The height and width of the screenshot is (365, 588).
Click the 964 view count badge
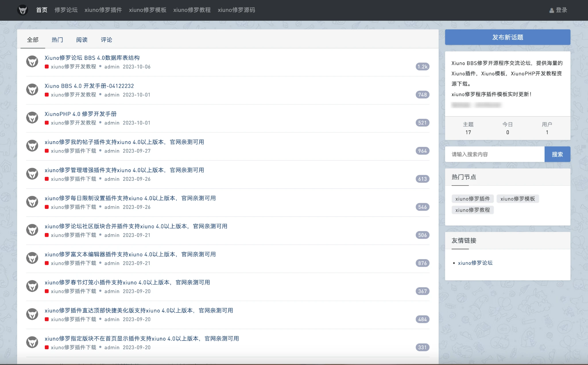coord(422,151)
